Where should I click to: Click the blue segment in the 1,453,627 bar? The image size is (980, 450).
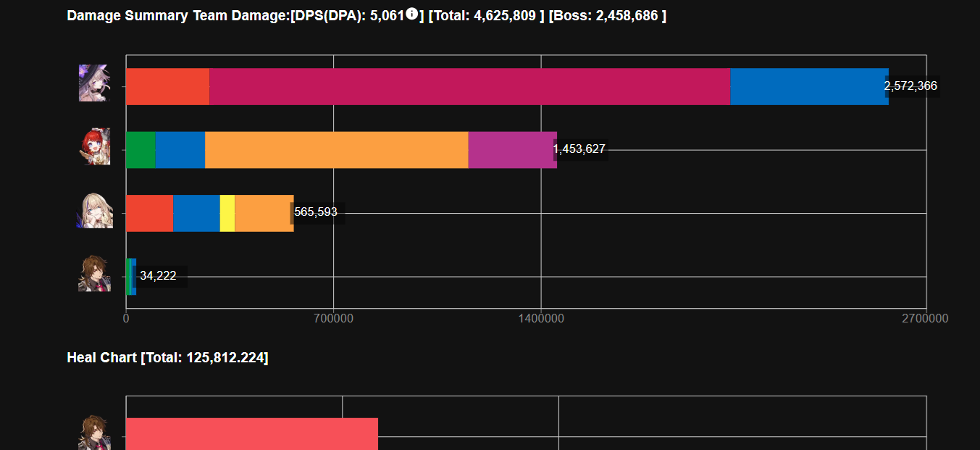(x=180, y=150)
